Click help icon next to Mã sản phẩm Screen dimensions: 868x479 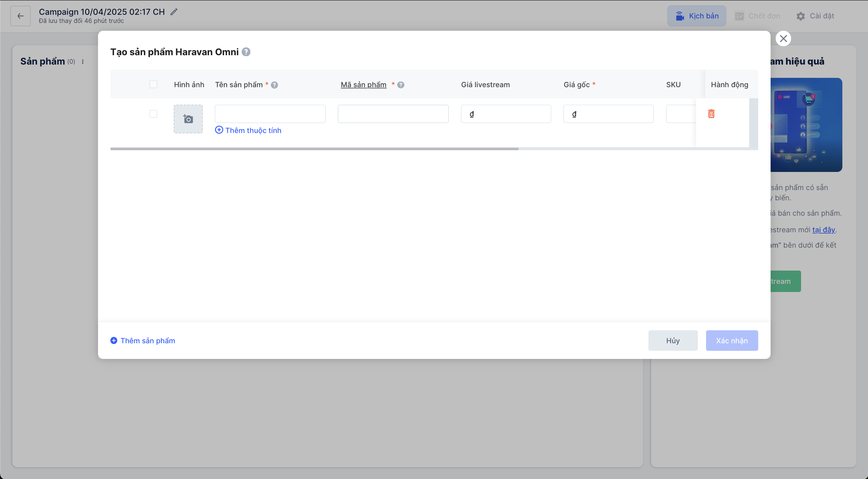401,85
